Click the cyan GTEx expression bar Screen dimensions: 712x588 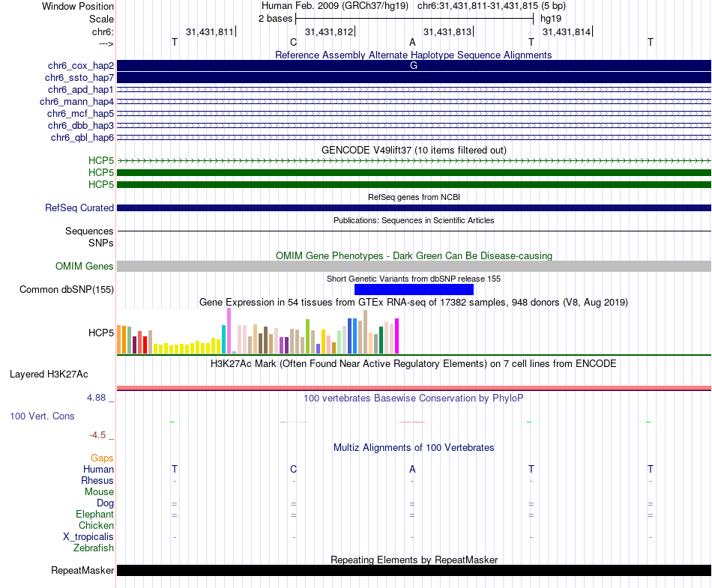tap(223, 339)
